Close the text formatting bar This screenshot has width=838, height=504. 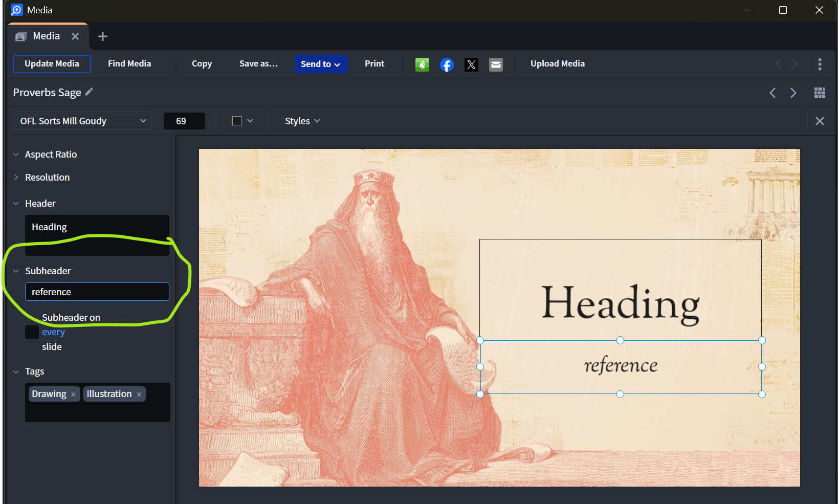pos(820,121)
